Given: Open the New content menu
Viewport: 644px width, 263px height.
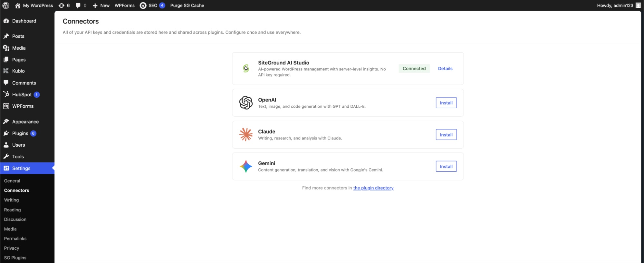Looking at the screenshot, I should pos(105,5).
